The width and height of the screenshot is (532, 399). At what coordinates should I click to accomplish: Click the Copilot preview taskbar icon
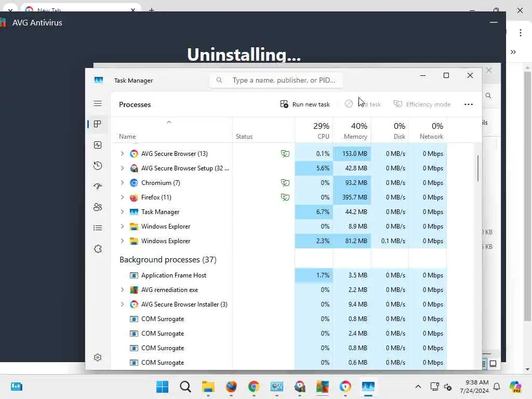tap(515, 387)
